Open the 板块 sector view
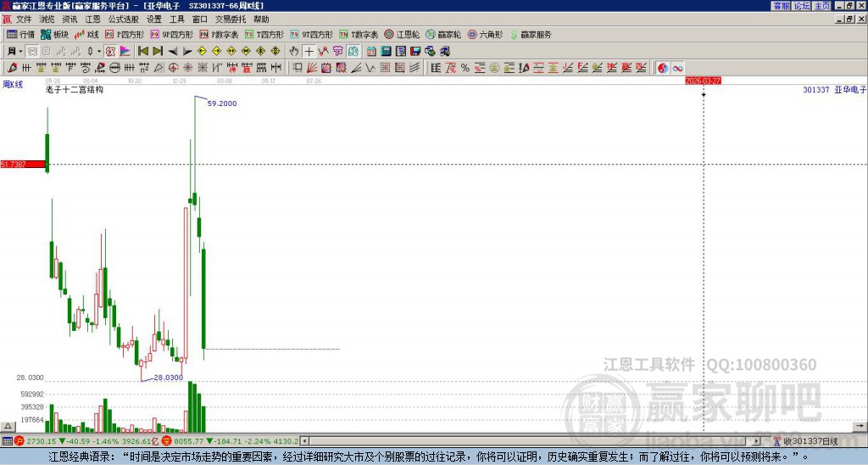This screenshot has width=868, height=465. (54, 34)
